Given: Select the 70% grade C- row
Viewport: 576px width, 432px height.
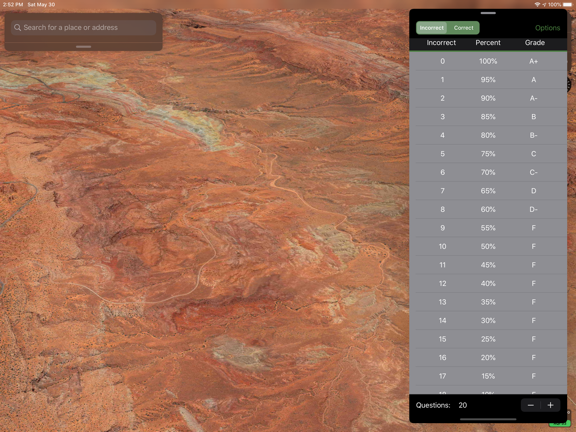Looking at the screenshot, I should (488, 172).
